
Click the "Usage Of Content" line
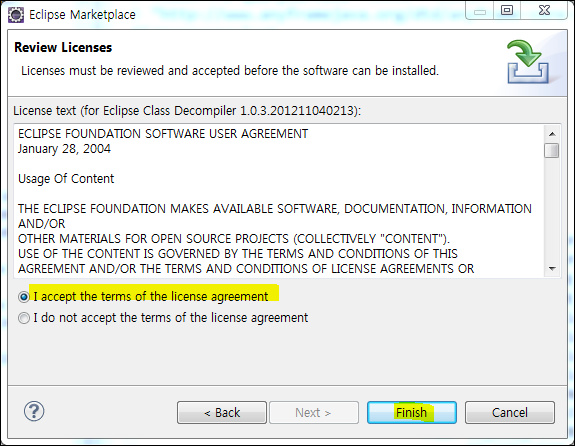click(x=66, y=179)
